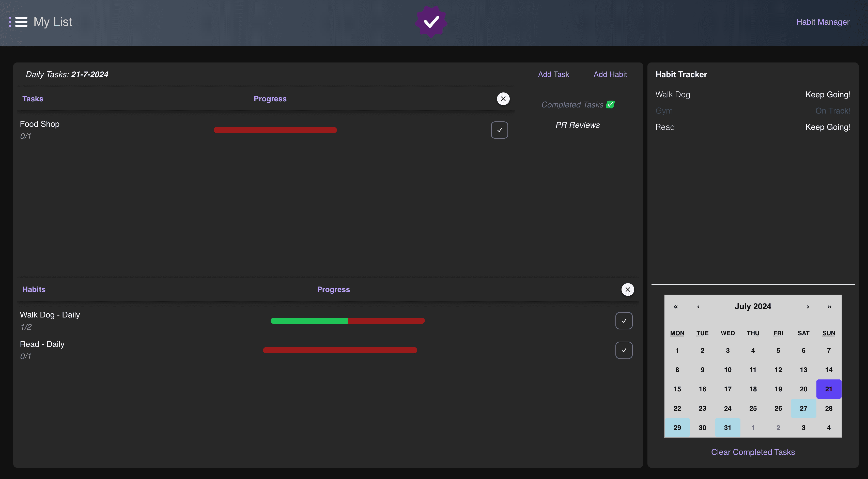Image resolution: width=868 pixels, height=479 pixels.
Task: Select July 10 on the calendar
Action: [x=727, y=370]
